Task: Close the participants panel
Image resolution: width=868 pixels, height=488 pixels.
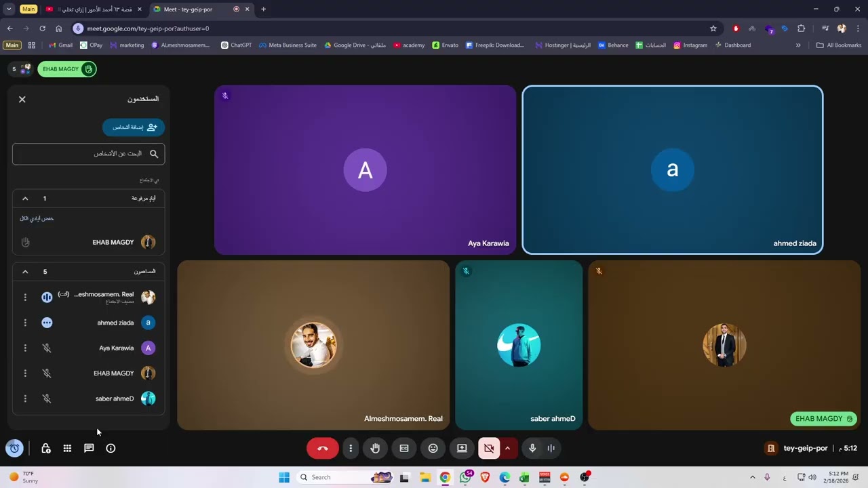Action: [22, 100]
